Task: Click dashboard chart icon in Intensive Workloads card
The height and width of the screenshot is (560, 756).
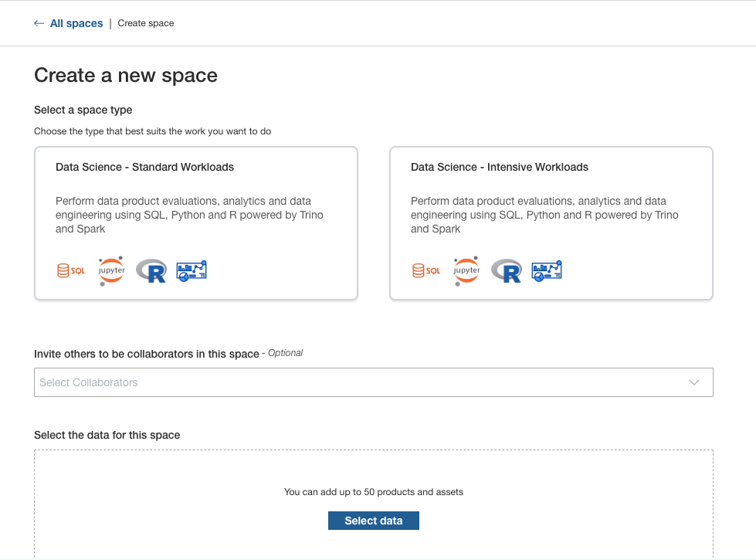Action: (x=547, y=270)
